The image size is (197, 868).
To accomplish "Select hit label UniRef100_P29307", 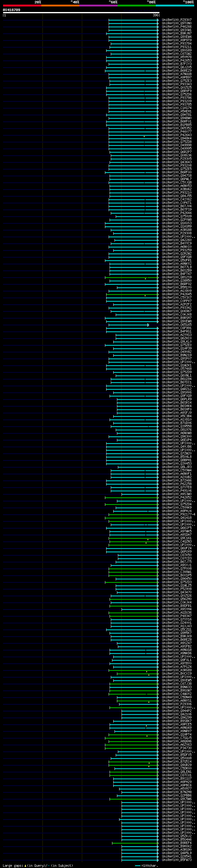I will tap(177, 20).
